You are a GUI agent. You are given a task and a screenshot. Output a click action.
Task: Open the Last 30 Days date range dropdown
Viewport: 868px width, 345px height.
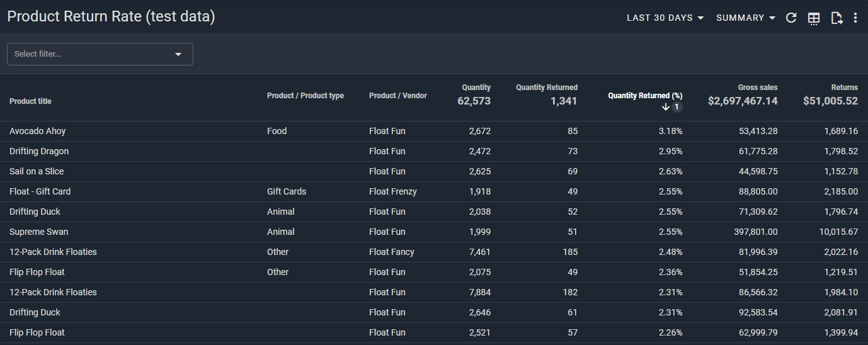665,18
